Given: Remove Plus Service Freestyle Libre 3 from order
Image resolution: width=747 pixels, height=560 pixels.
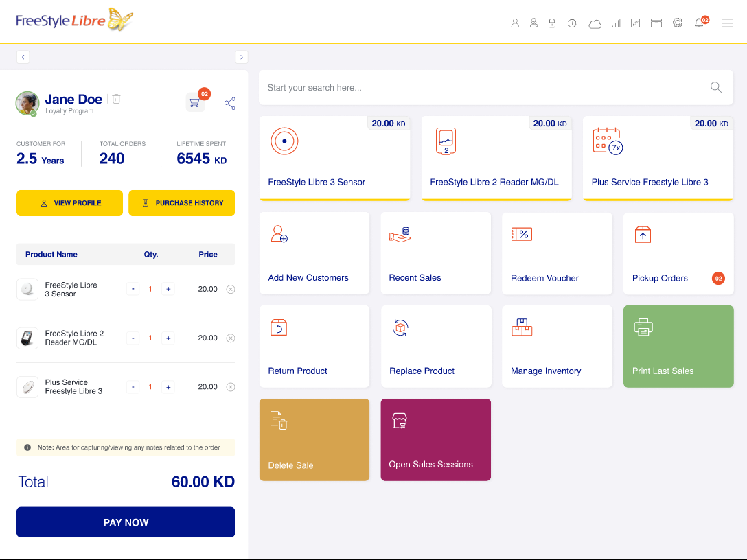Looking at the screenshot, I should [x=231, y=387].
